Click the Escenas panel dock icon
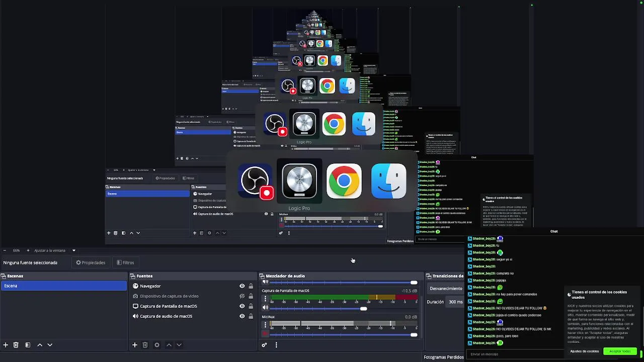644x362 pixels. point(3,276)
